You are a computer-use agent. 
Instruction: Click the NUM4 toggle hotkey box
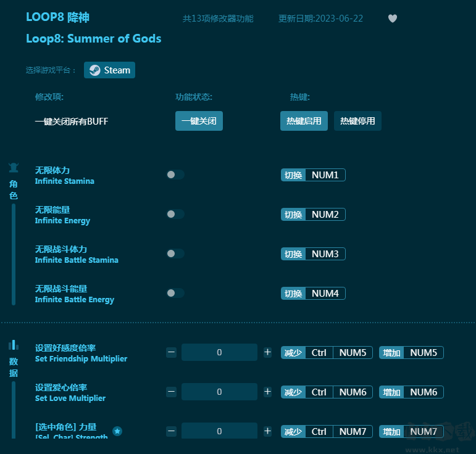point(313,293)
